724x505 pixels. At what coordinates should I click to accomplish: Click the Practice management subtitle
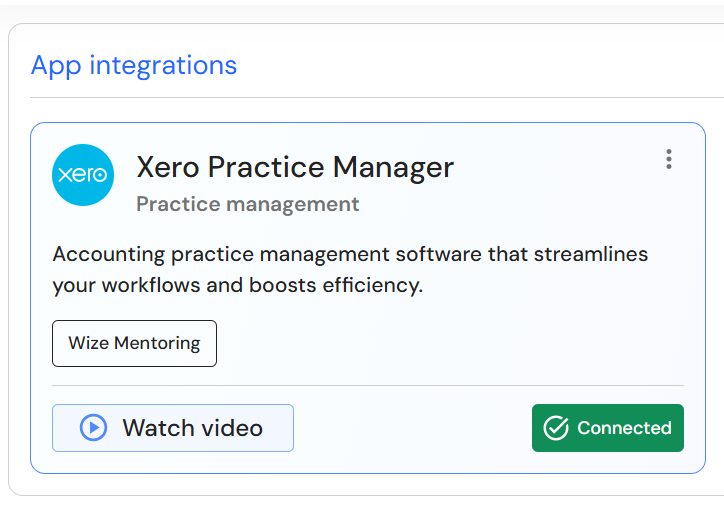247,204
